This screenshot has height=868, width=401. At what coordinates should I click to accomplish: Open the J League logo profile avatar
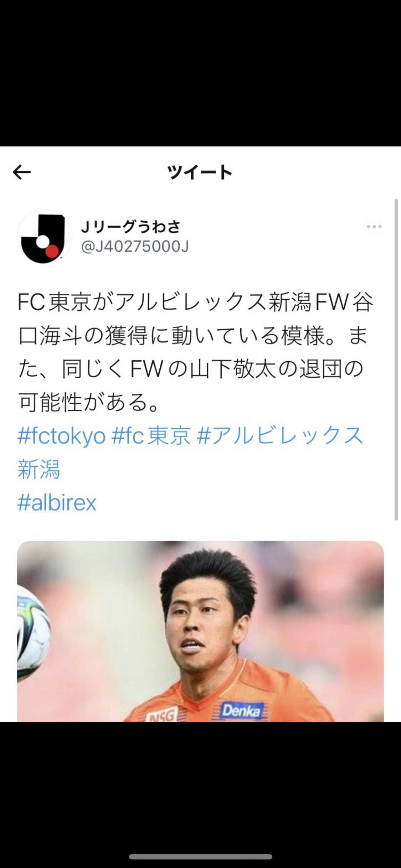point(44,237)
